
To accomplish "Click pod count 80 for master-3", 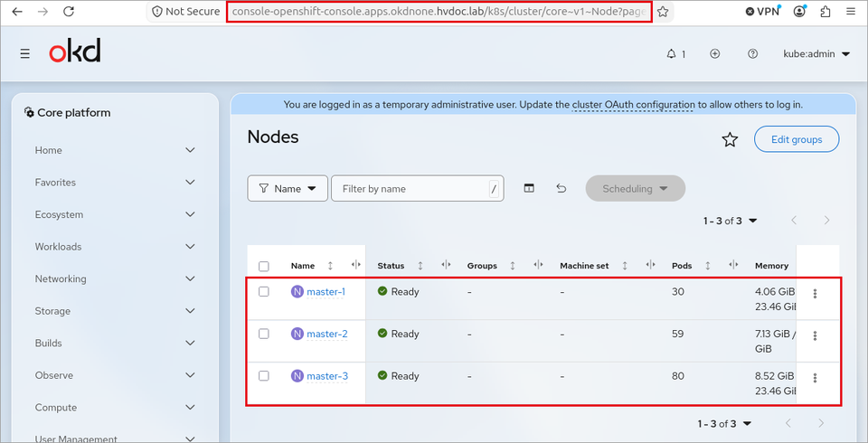I will (677, 375).
